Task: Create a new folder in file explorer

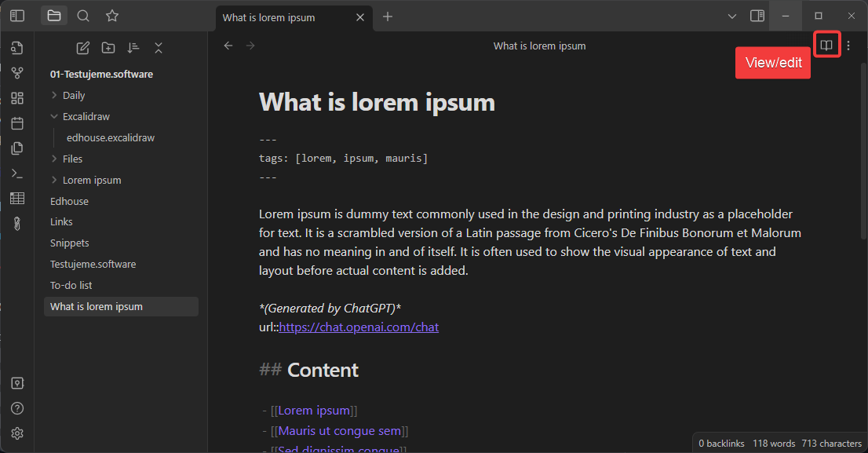Action: coord(108,48)
